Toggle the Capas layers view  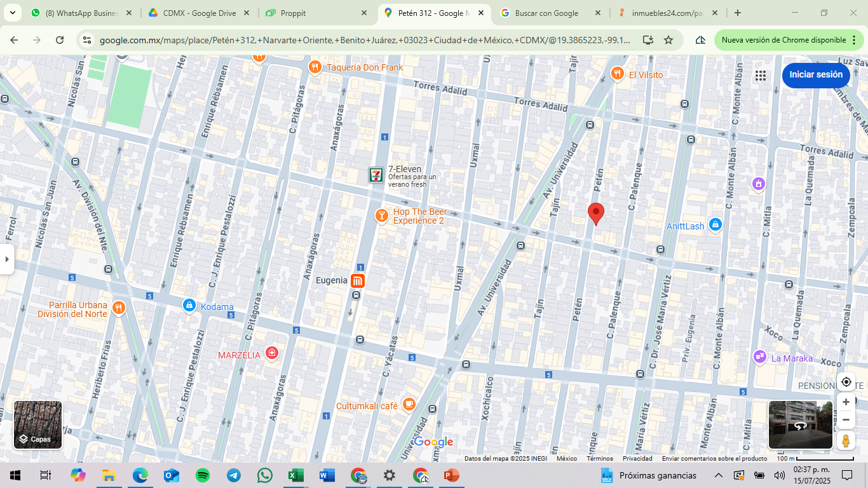(37, 424)
